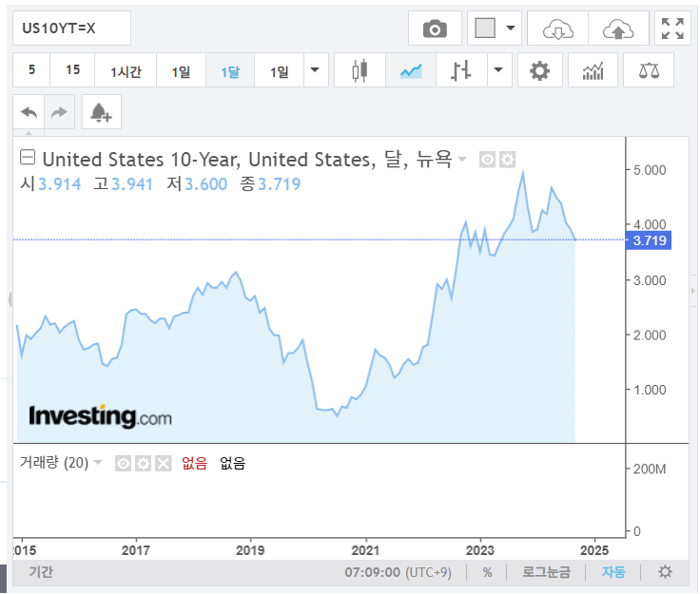Click the US10YT=X symbol input field

pyautogui.click(x=71, y=29)
